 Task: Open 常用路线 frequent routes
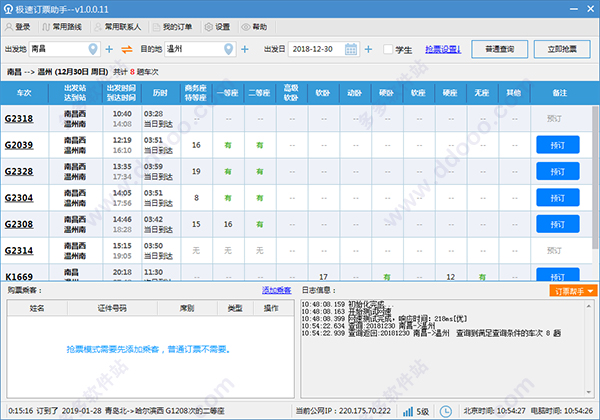62,27
